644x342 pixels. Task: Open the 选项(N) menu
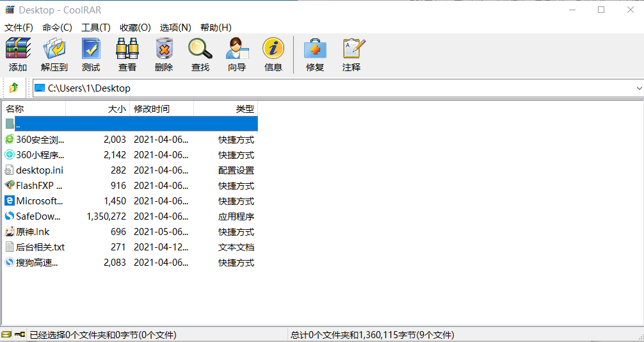click(175, 28)
